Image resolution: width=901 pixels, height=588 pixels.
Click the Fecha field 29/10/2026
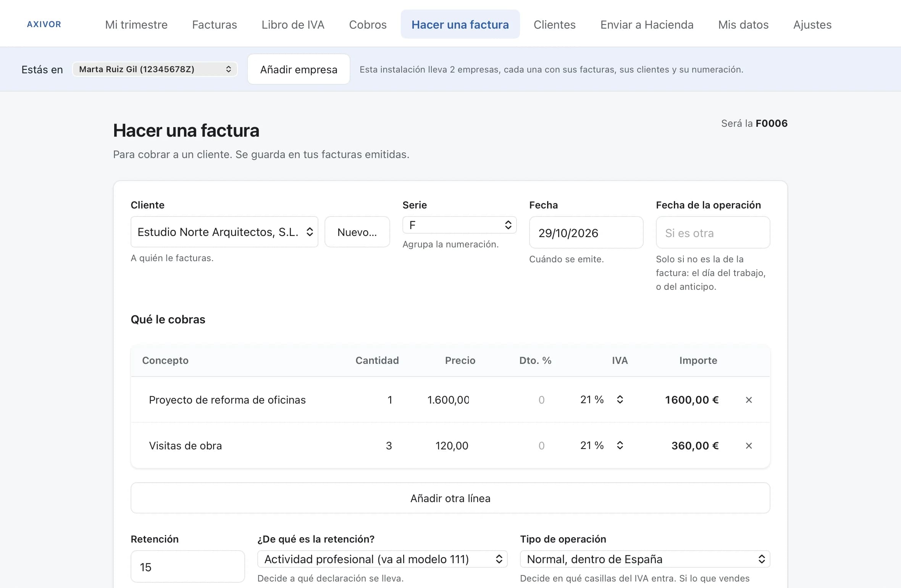586,233
